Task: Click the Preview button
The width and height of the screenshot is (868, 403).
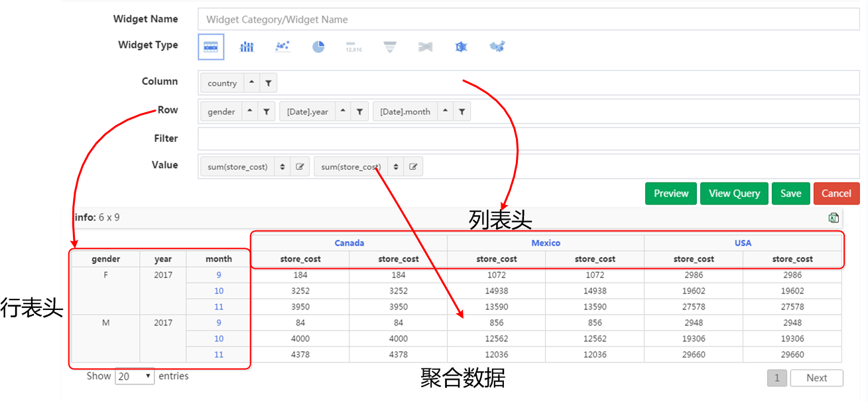Action: point(671,193)
